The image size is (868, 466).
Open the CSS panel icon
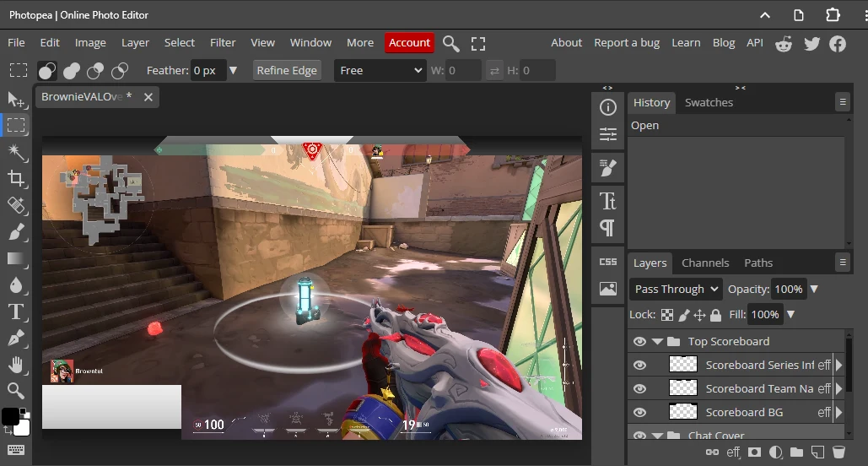(608, 262)
